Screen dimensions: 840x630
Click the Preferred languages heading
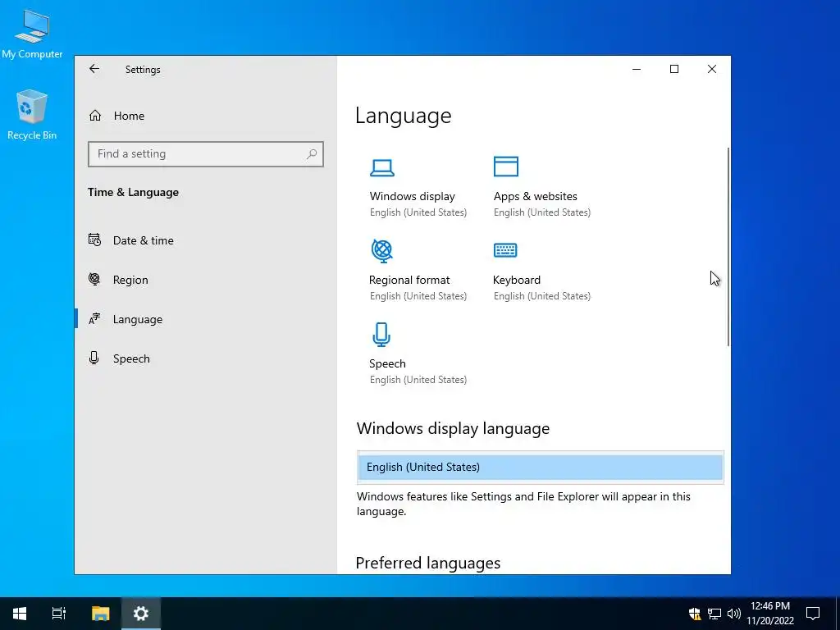tap(428, 563)
